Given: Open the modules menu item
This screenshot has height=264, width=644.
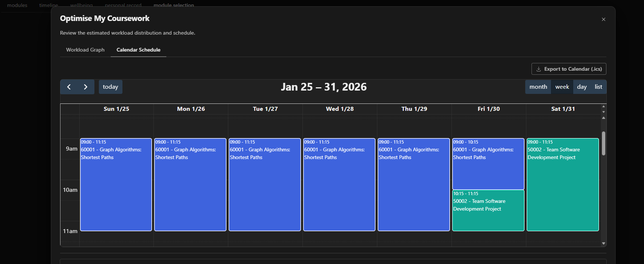Looking at the screenshot, I should [x=16, y=5].
